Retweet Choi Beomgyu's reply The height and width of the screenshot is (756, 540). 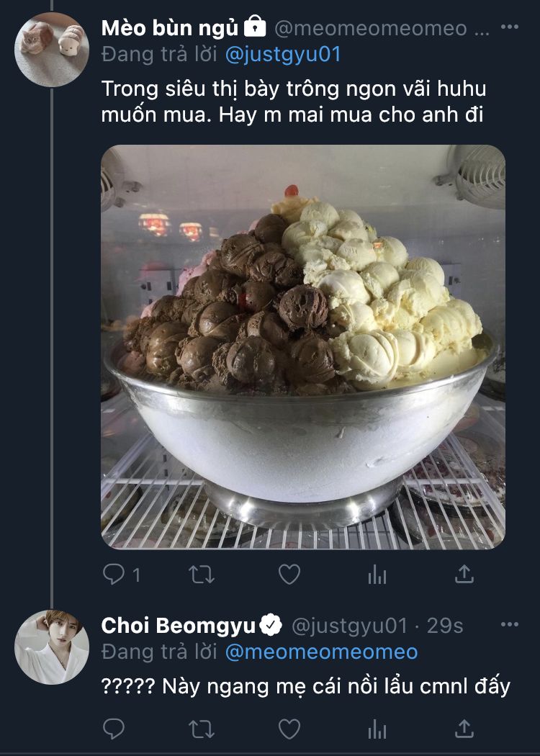pos(201,729)
